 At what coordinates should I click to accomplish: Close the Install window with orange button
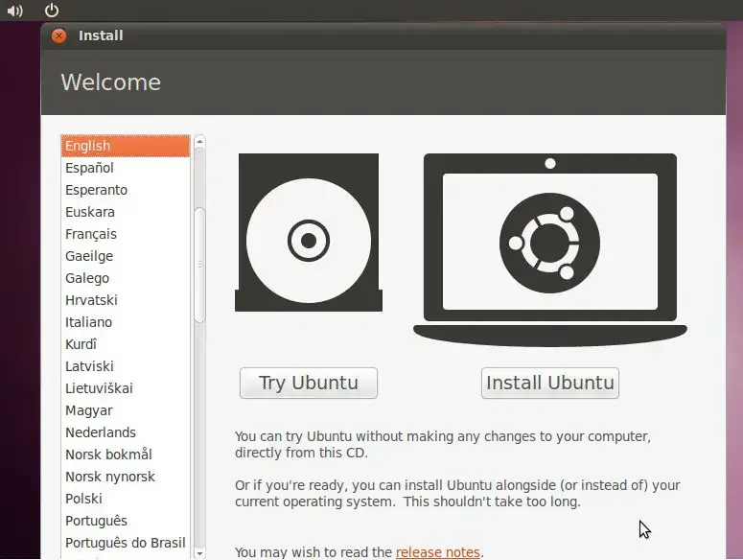[59, 35]
